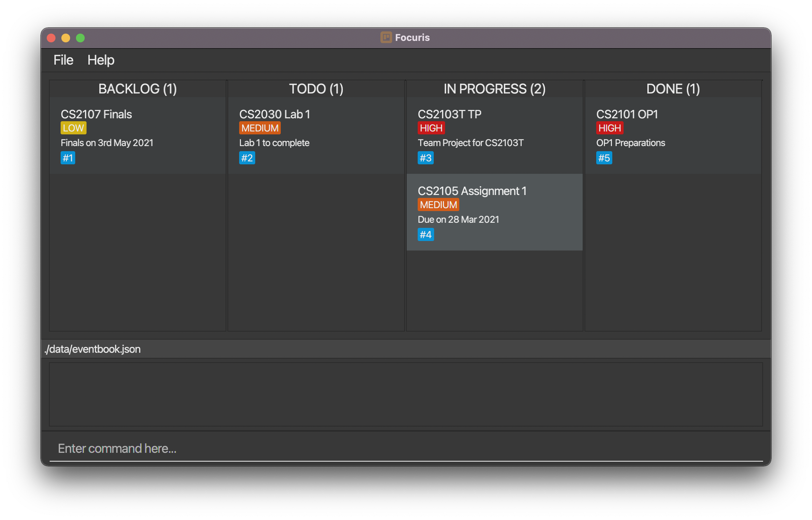
Task: Click the #5 identifier tag
Action: click(604, 158)
